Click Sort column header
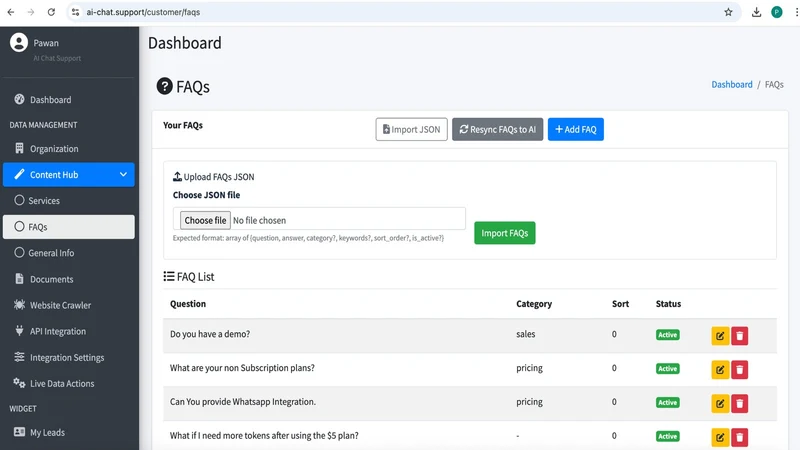Image resolution: width=800 pixels, height=450 pixels. (620, 304)
